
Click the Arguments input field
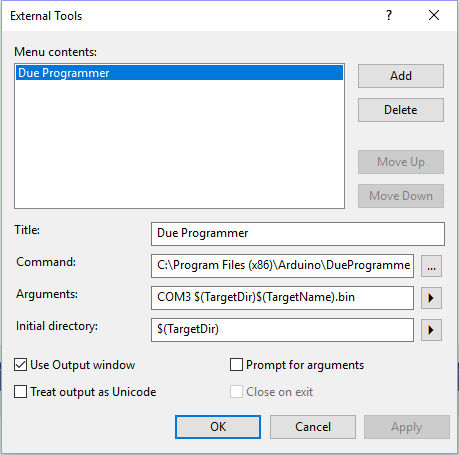point(282,298)
